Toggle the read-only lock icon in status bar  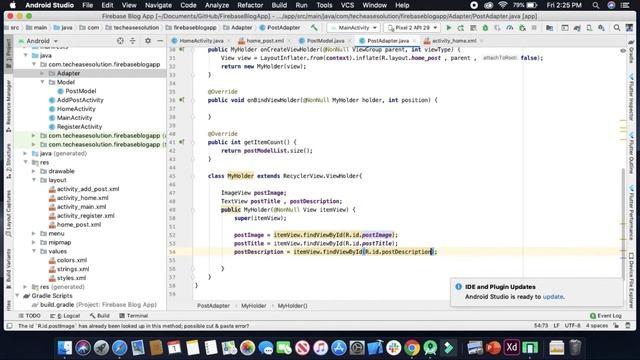616,326
